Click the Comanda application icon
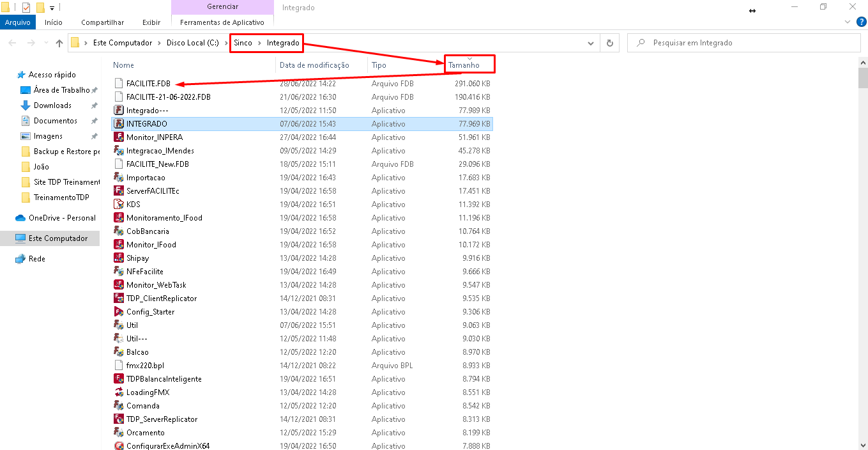Screen dimensions: 868x450 click(118, 405)
